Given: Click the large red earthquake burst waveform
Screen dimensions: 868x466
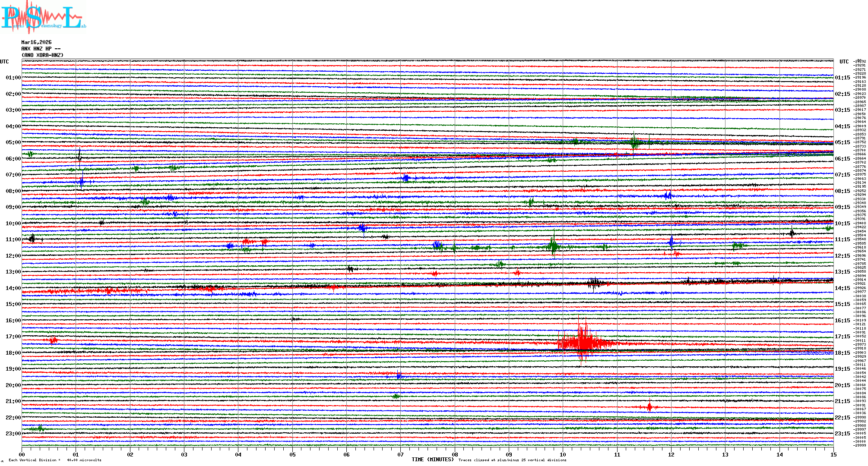Looking at the screenshot, I should click(584, 343).
